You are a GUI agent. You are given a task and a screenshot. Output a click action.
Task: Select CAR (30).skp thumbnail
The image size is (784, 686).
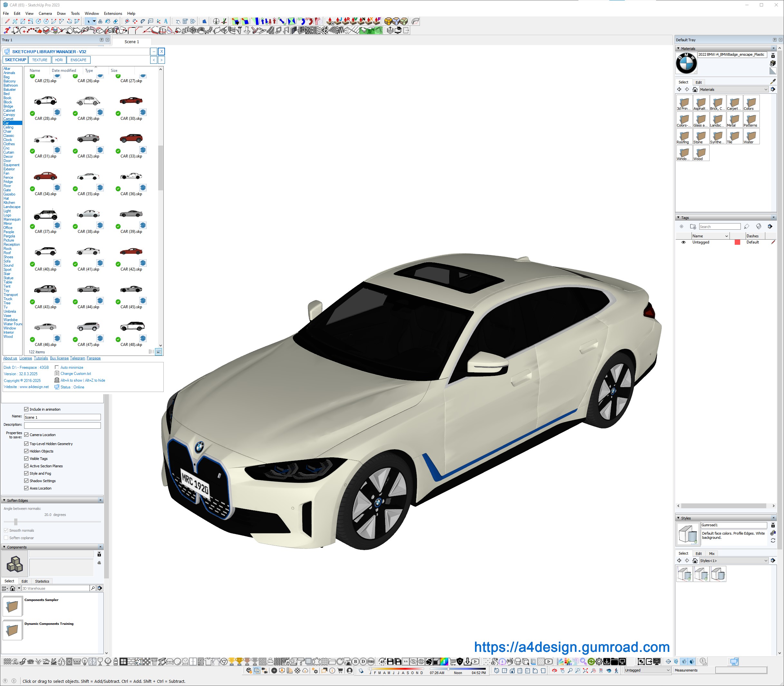click(x=131, y=101)
